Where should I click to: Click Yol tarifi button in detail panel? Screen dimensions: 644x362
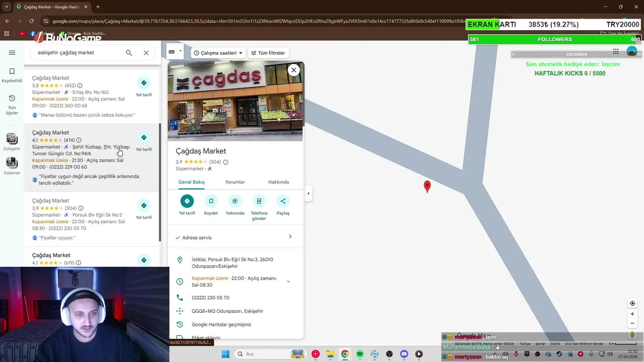point(187,205)
